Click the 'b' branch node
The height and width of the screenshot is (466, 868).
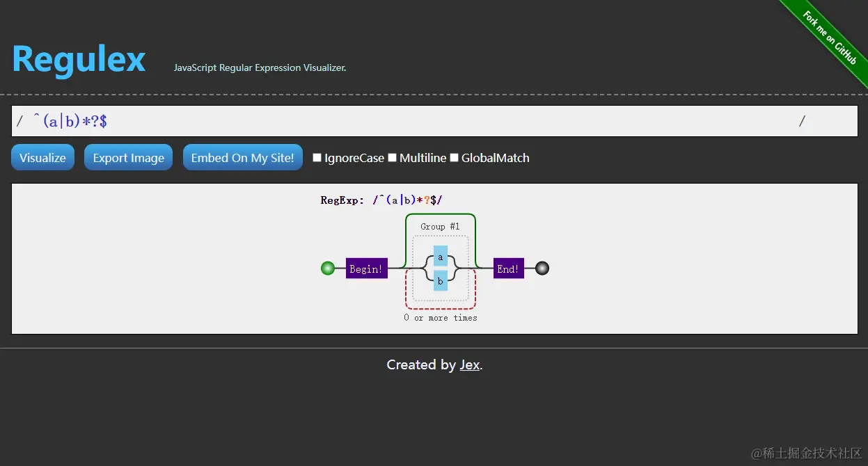coord(441,280)
